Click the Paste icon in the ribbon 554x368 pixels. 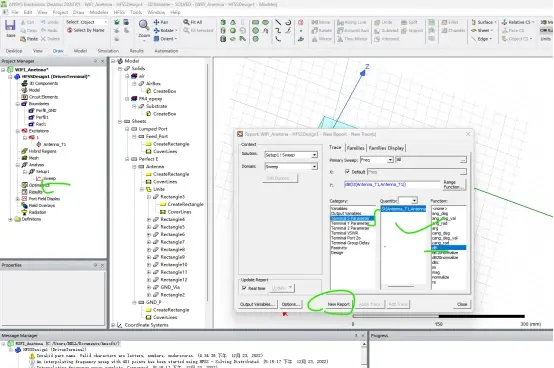23,39
